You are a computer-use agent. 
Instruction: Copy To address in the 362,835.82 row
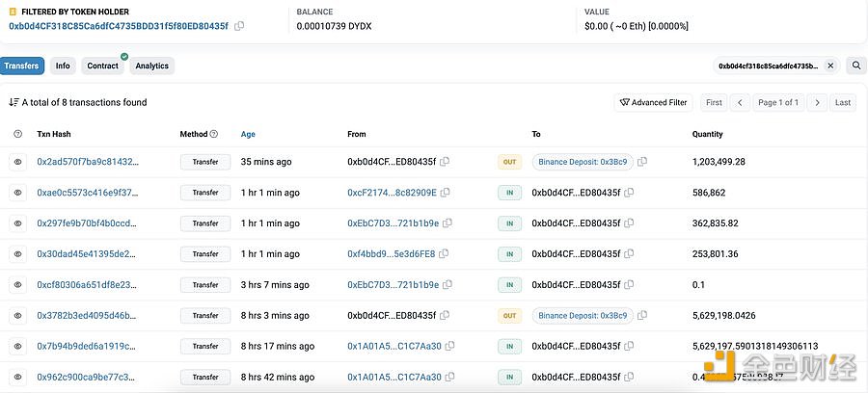[629, 223]
